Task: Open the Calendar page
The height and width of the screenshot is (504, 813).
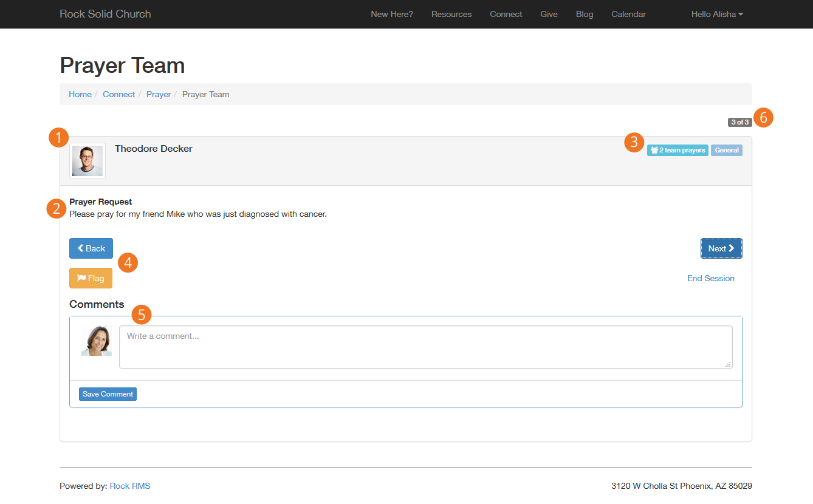Action: (628, 14)
